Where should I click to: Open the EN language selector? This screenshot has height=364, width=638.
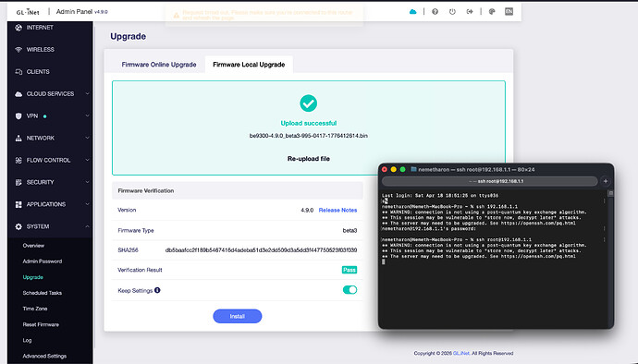509,12
